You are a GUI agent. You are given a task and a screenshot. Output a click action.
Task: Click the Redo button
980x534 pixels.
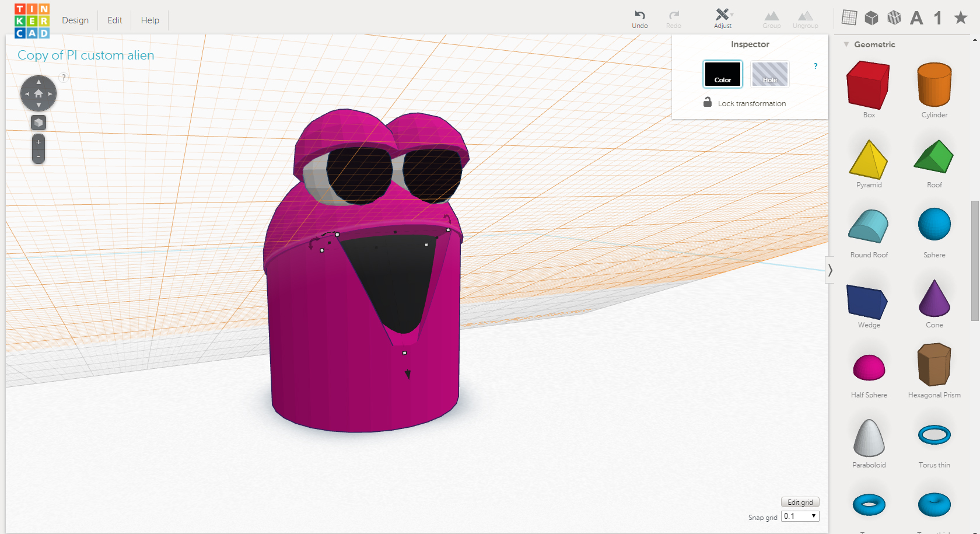[x=674, y=19]
